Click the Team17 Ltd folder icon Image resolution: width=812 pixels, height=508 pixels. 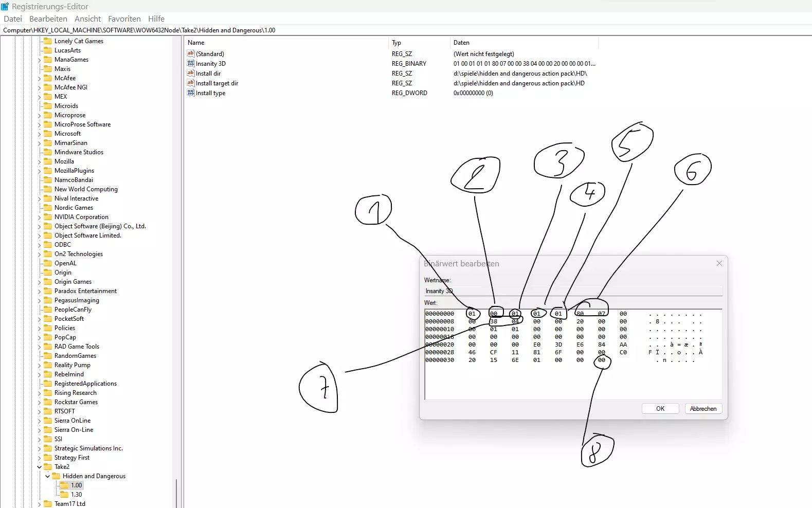48,503
